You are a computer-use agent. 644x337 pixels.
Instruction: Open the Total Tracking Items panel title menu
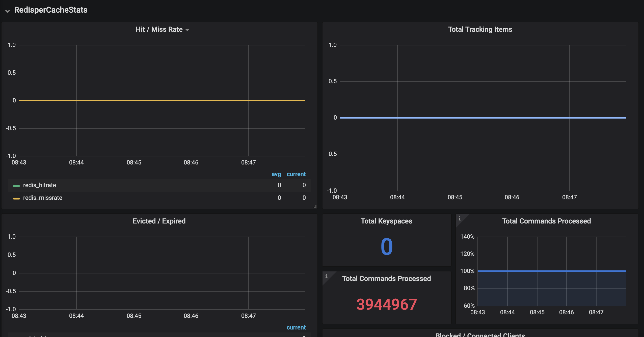coord(480,30)
